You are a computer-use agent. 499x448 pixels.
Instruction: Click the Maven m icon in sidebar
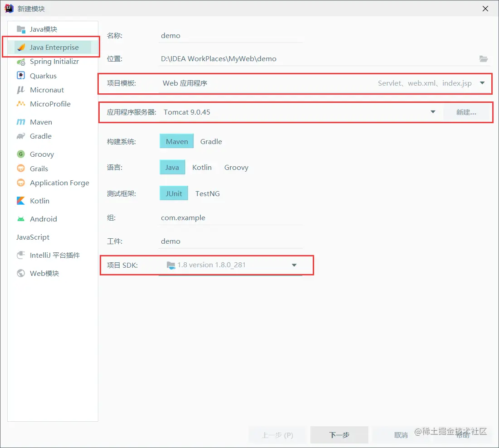click(x=21, y=122)
